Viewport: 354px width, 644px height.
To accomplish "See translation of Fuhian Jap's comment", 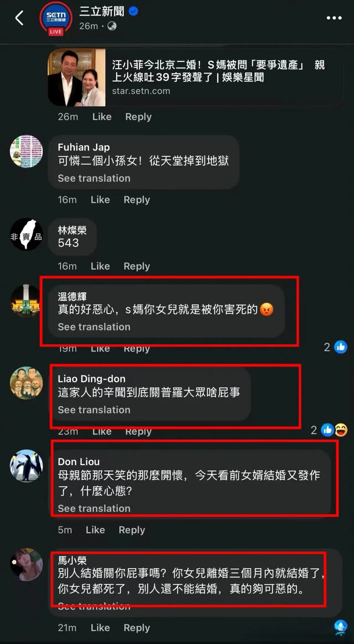I will pos(94,178).
